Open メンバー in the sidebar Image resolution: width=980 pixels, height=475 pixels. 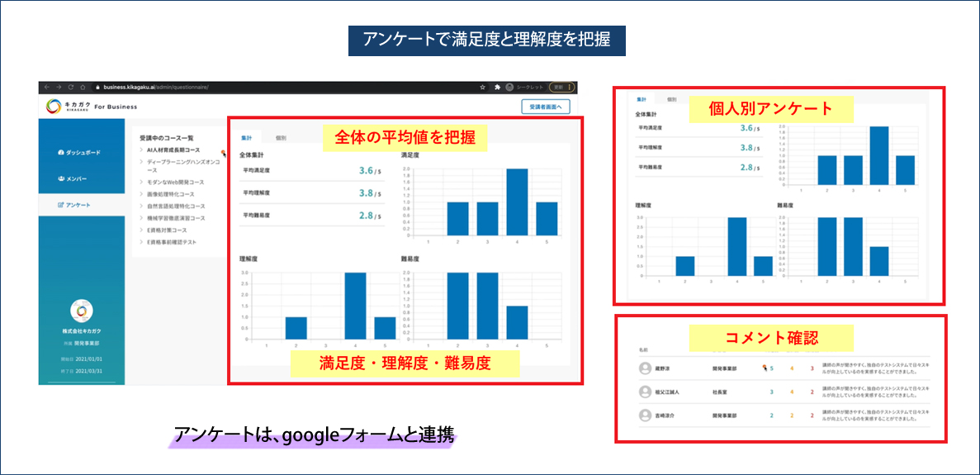(x=72, y=178)
